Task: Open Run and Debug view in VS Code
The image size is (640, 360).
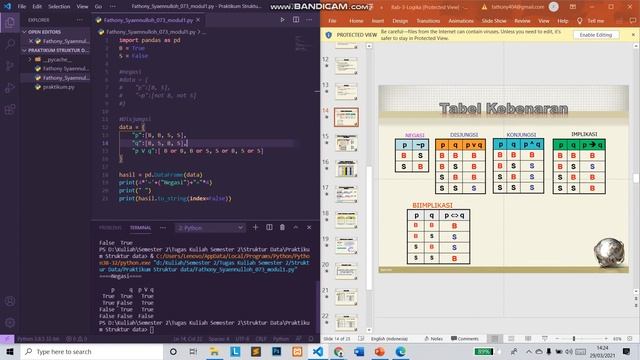Action: point(10,87)
